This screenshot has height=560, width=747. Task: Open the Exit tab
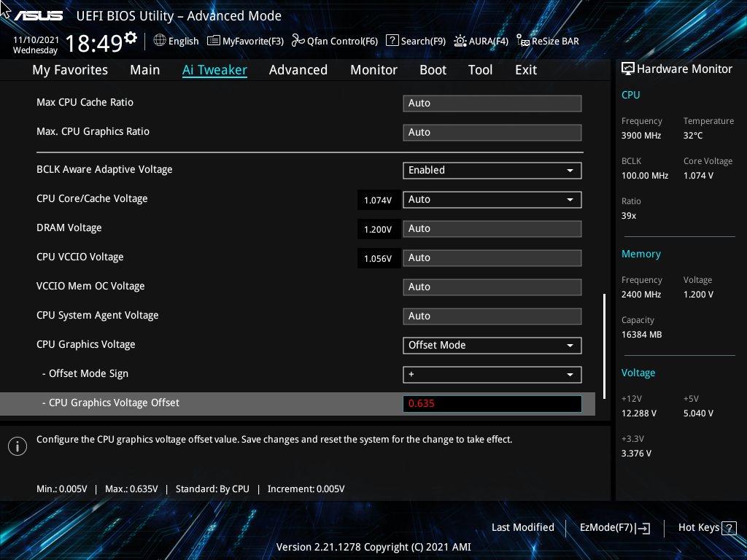coord(526,70)
